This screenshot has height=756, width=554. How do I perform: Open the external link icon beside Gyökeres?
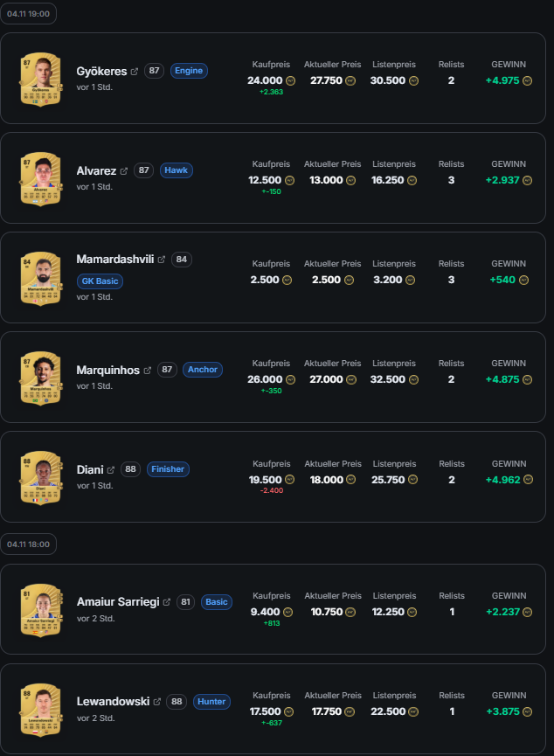point(135,72)
